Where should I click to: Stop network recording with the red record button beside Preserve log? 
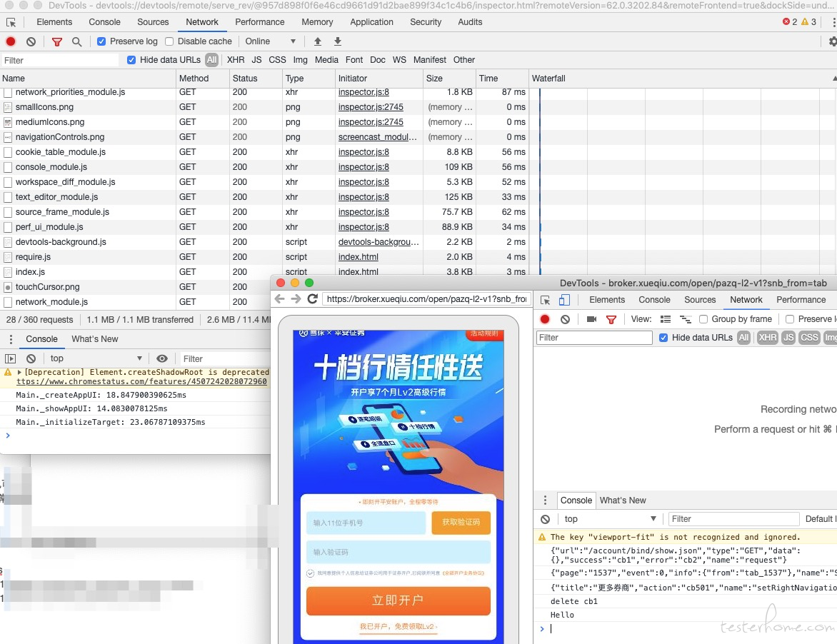tap(11, 41)
